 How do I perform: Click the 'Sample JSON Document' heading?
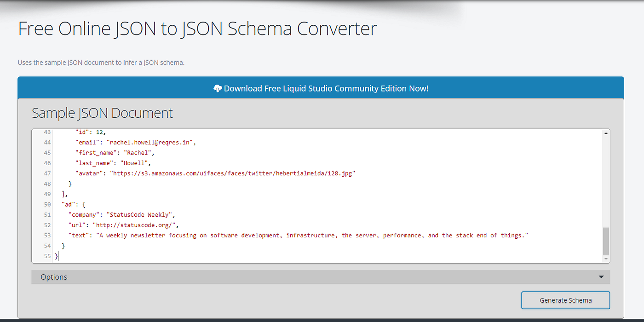pyautogui.click(x=102, y=113)
